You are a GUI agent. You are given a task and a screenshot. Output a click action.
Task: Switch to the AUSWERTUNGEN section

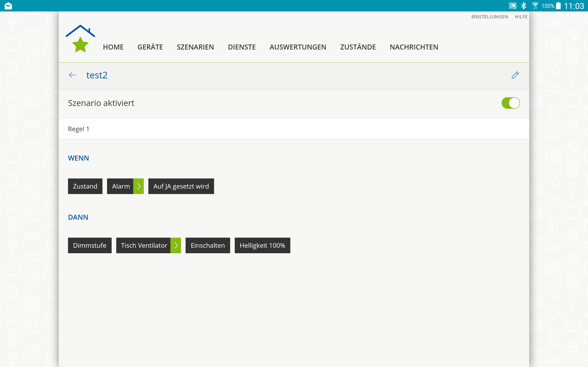click(298, 47)
